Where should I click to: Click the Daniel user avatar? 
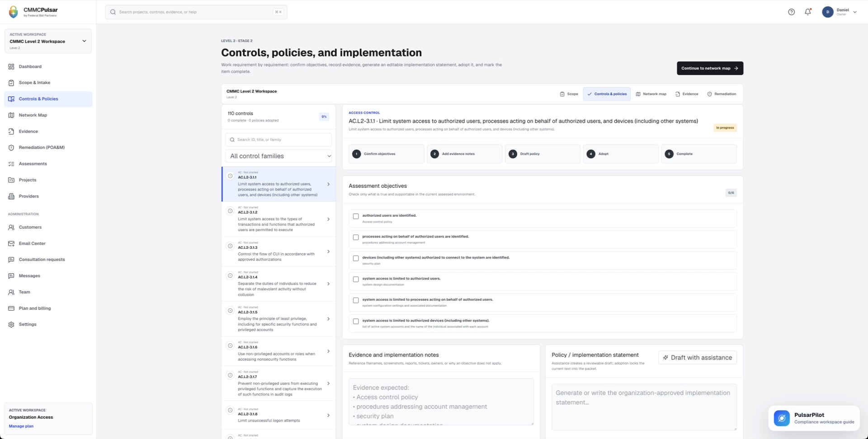pos(828,12)
